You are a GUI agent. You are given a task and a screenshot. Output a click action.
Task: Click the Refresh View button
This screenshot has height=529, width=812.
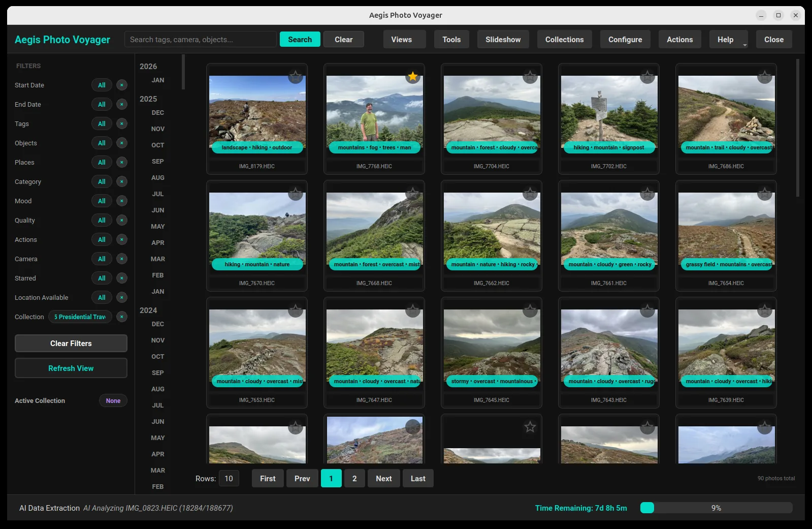71,368
